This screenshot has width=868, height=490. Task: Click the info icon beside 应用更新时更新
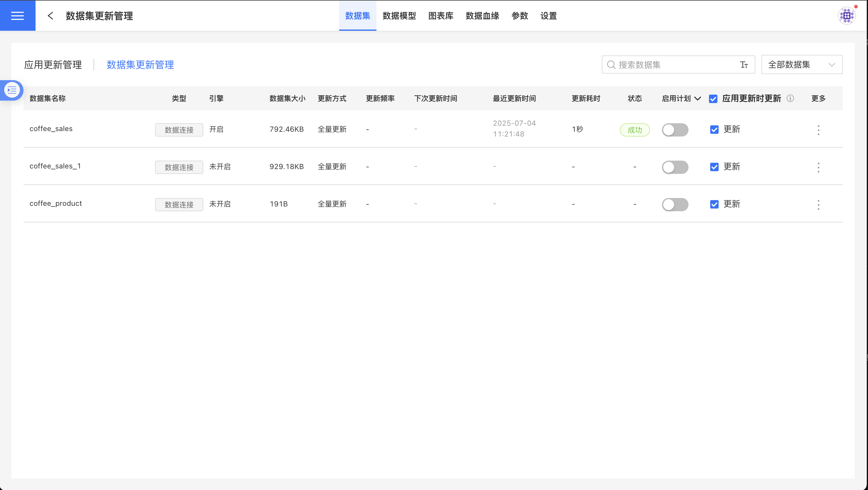point(790,99)
